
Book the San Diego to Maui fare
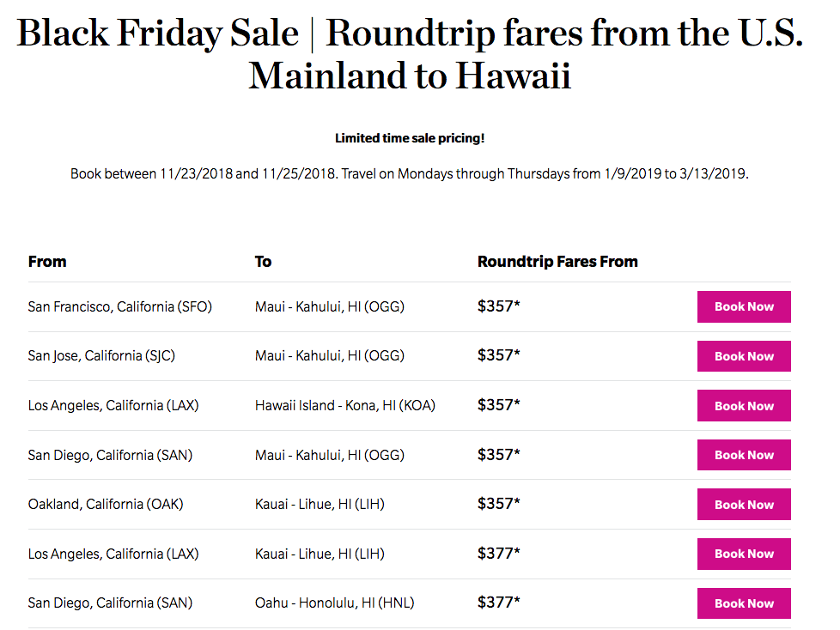click(x=743, y=455)
